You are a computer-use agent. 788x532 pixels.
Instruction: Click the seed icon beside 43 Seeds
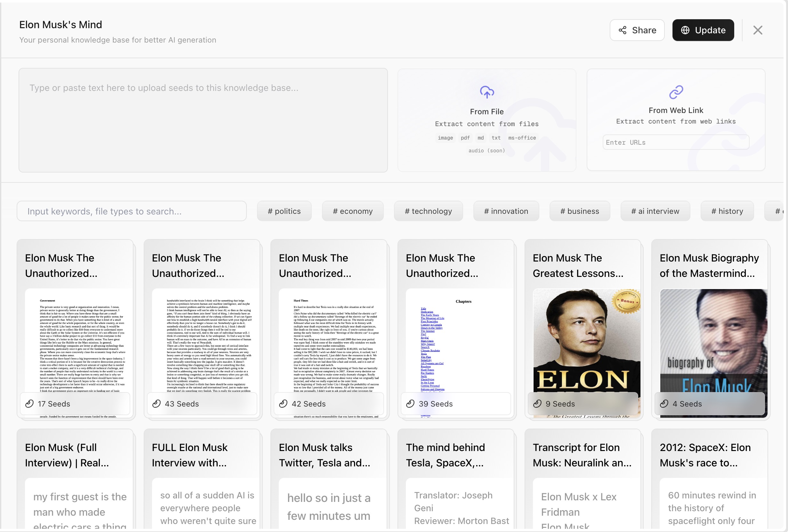pos(156,404)
